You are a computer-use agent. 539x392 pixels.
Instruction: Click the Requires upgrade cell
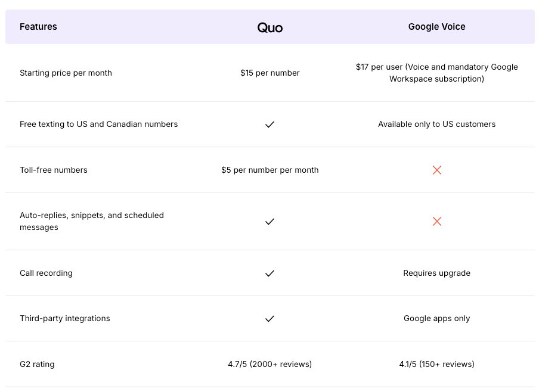[x=437, y=273]
